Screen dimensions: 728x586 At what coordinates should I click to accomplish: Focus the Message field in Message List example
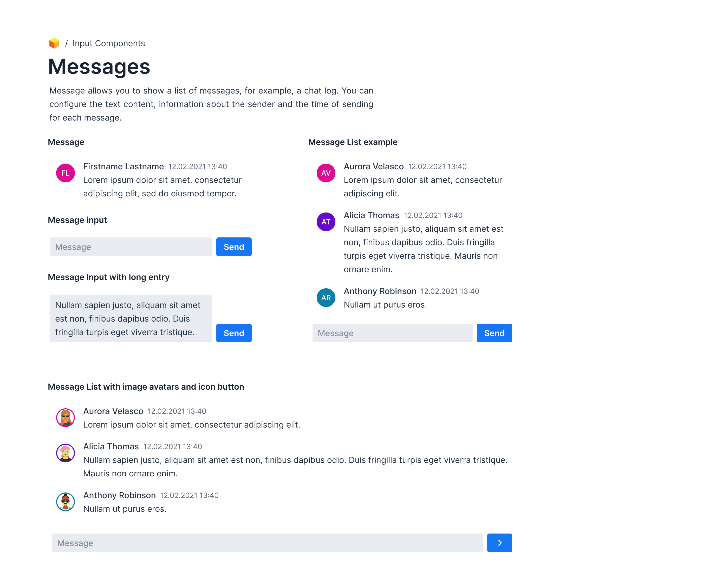[392, 333]
